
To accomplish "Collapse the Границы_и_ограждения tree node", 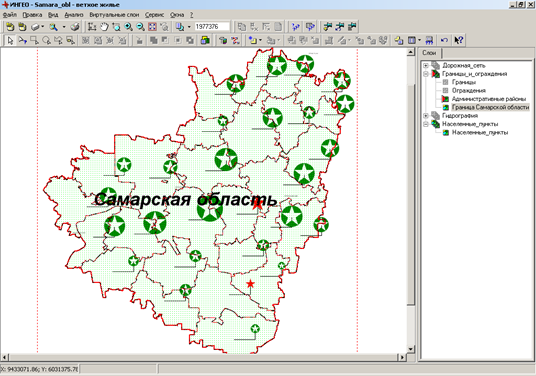I will (426, 74).
